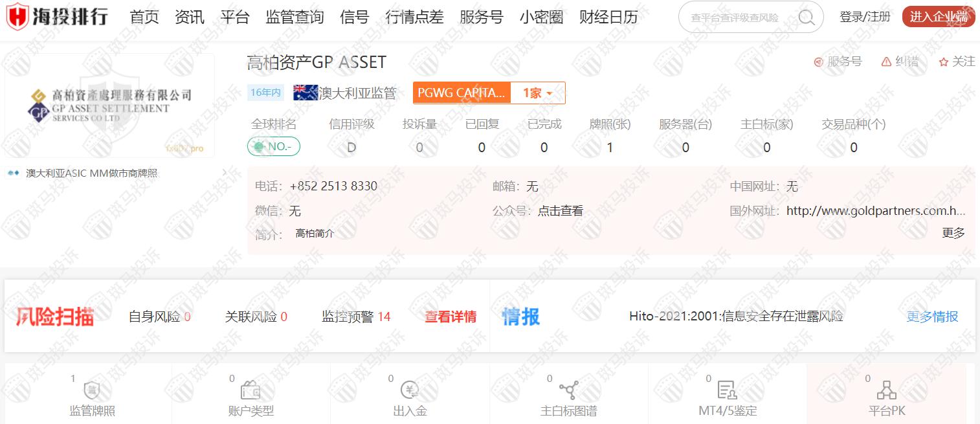This screenshot has width=980, height=424.
Task: Click the 平台PK comparison icon
Action: pyautogui.click(x=886, y=391)
